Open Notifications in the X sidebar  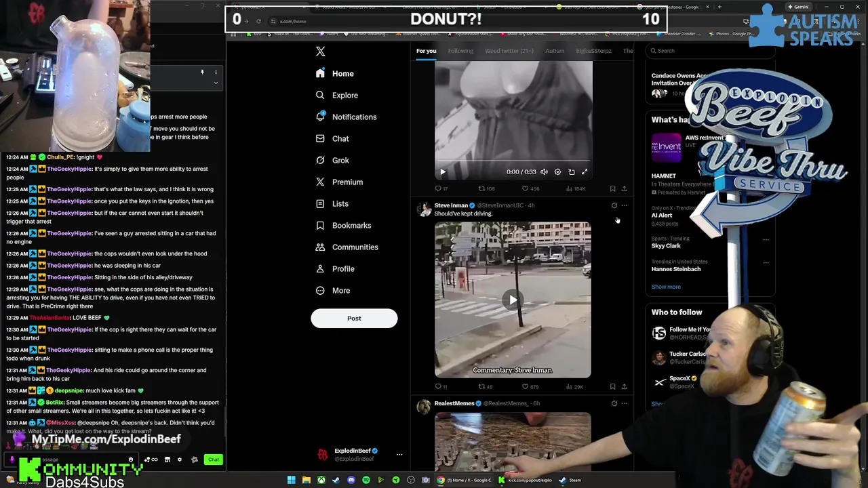point(346,117)
